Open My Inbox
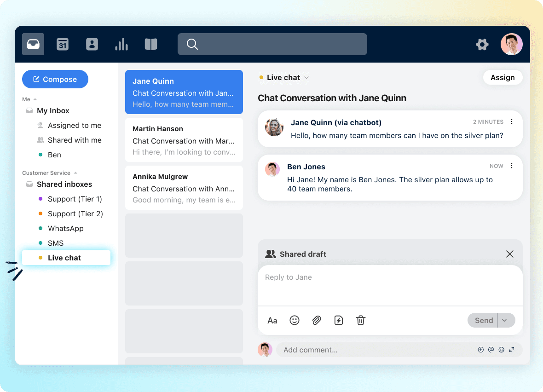 click(53, 110)
